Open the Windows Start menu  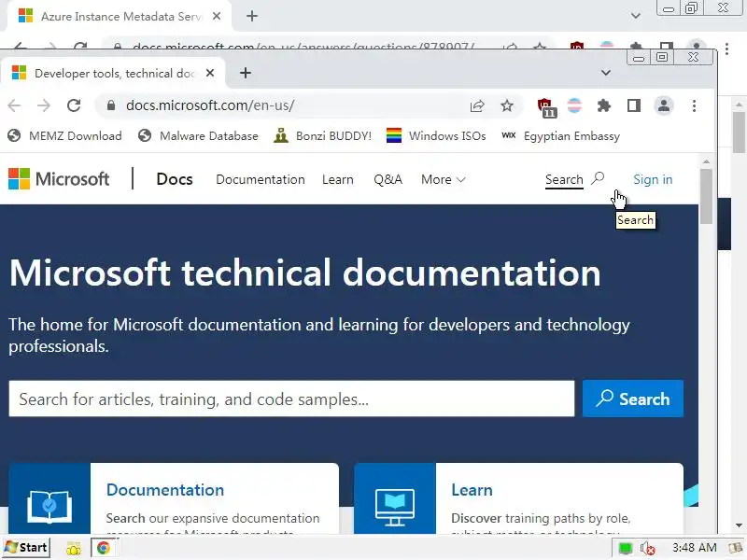pyautogui.click(x=26, y=548)
